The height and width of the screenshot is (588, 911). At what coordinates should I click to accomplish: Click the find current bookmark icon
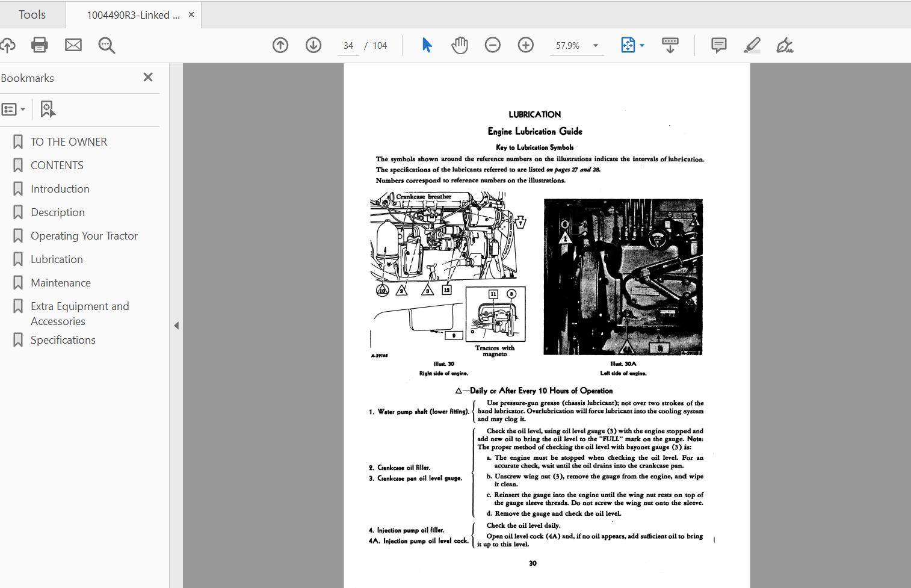(48, 109)
